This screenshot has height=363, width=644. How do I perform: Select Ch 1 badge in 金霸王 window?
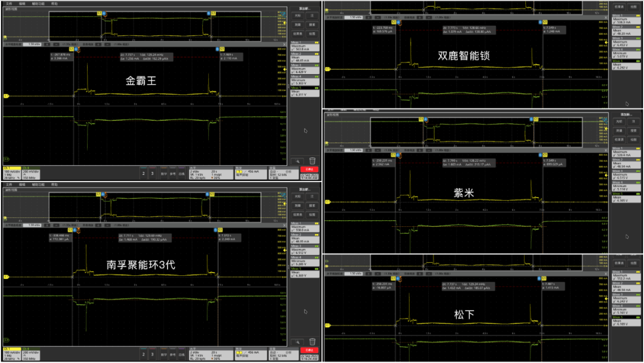[x=12, y=173]
